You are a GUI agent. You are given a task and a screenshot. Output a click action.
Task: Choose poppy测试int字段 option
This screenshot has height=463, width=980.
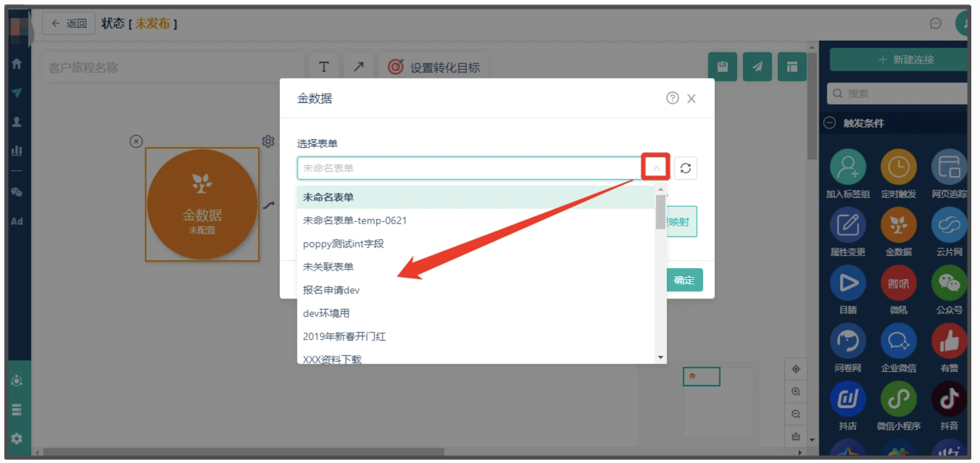[476, 244]
